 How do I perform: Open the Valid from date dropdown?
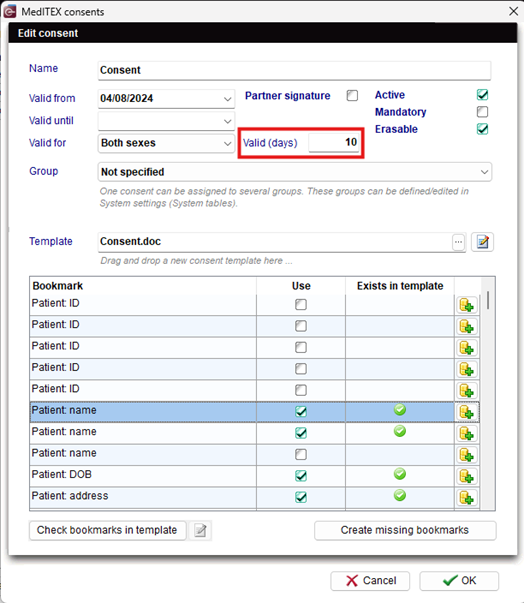pyautogui.click(x=227, y=99)
